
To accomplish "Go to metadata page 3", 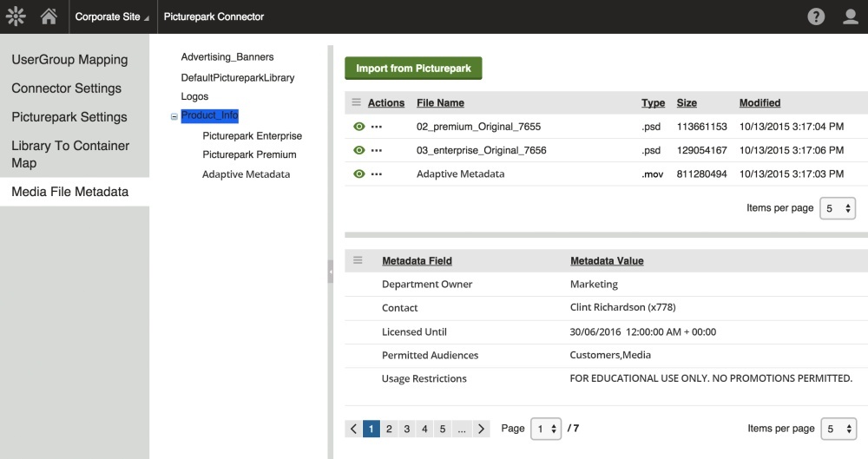I will click(x=407, y=429).
